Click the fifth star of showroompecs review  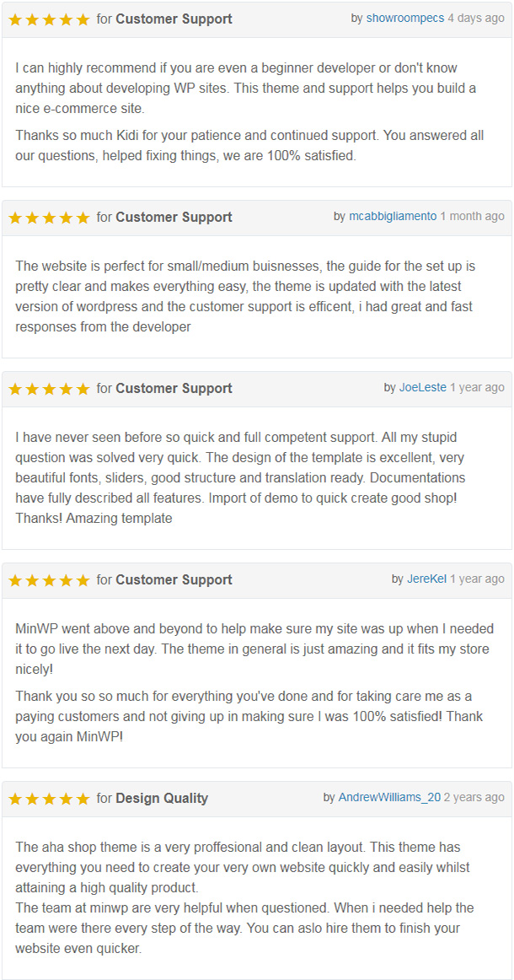click(83, 20)
